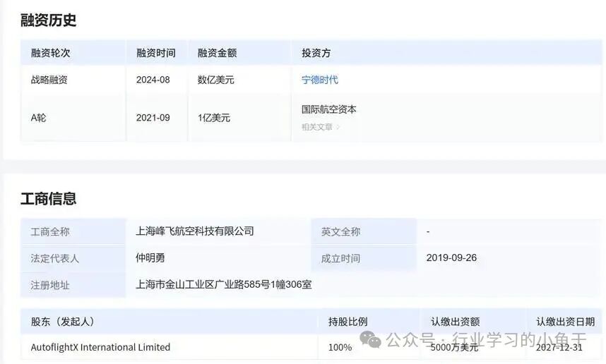Click the 工商信息 section heading
The image size is (606, 364).
(48, 199)
